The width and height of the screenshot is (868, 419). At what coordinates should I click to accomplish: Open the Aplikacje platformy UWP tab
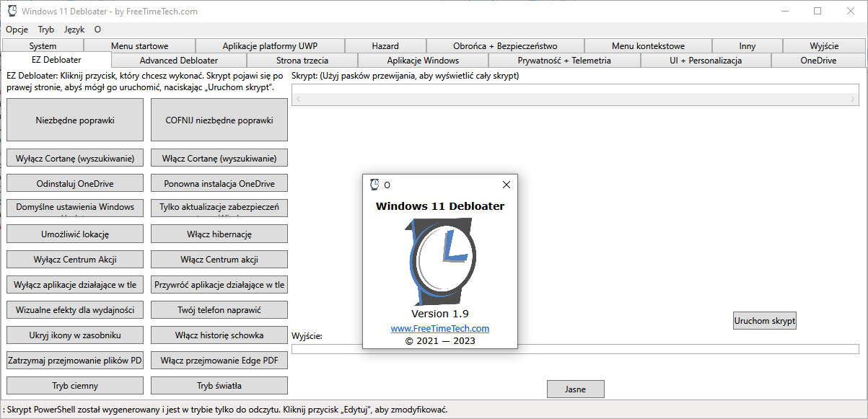pyautogui.click(x=270, y=46)
